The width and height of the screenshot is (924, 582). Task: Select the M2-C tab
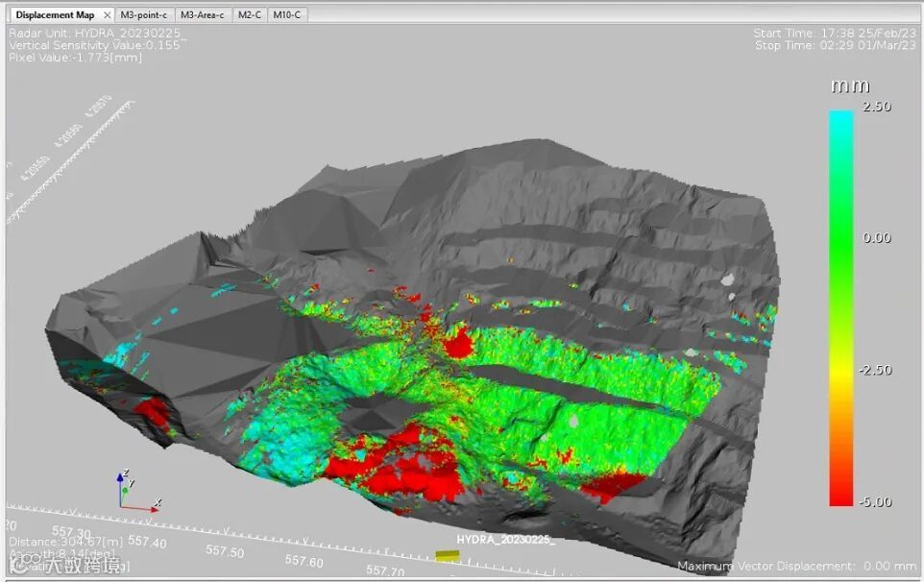[x=250, y=15]
